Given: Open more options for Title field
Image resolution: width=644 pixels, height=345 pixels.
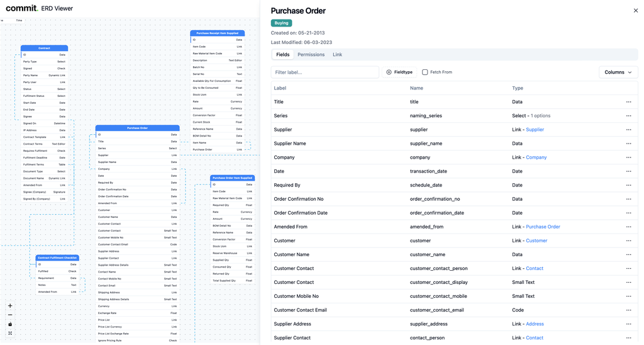Looking at the screenshot, I should tap(628, 102).
